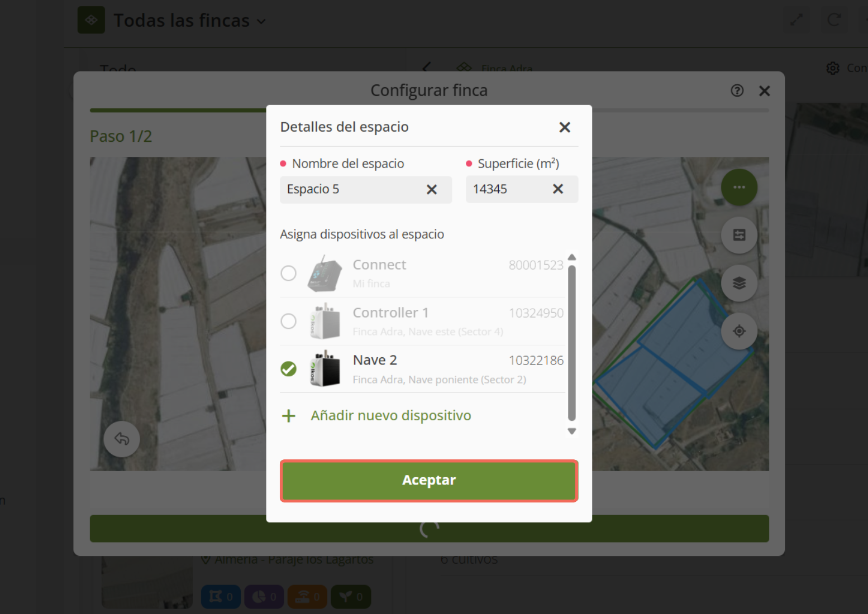Open the Todas las fincas dropdown

point(190,21)
